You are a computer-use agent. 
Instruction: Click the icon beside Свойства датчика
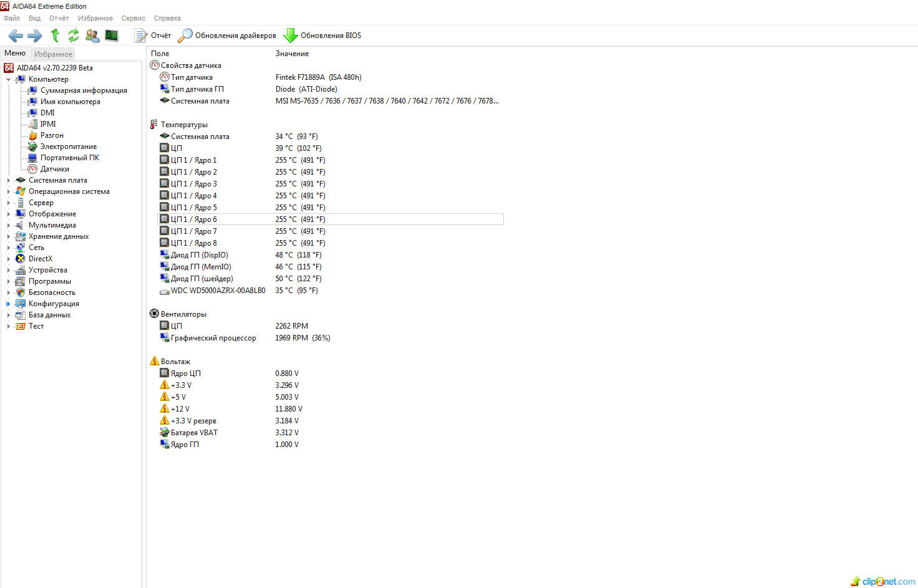tap(155, 65)
